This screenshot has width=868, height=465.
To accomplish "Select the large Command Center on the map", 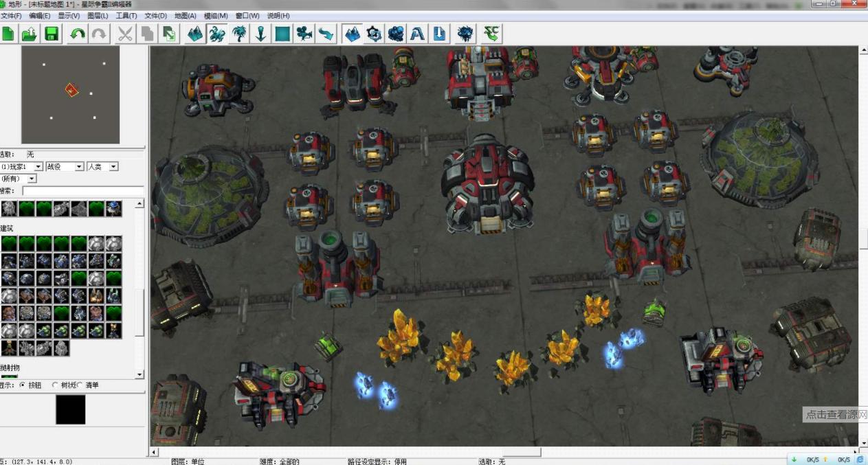I will tap(488, 184).
